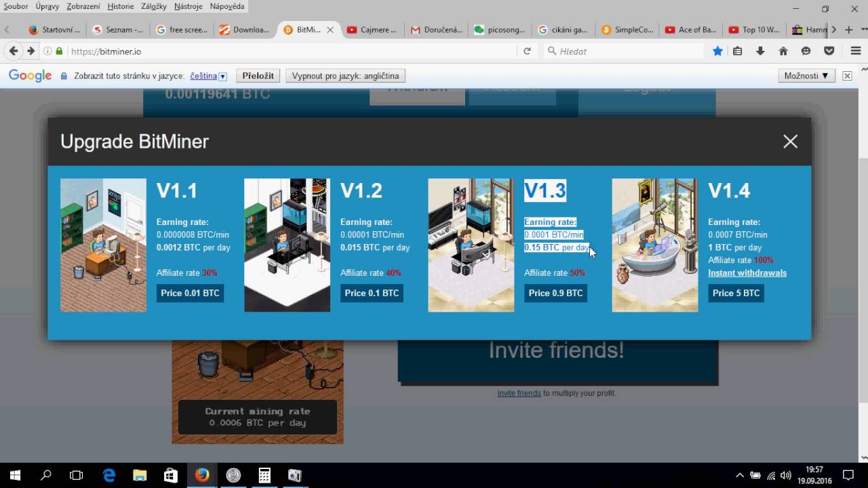
Task: Open File Explorer from taskbar
Action: [x=140, y=475]
